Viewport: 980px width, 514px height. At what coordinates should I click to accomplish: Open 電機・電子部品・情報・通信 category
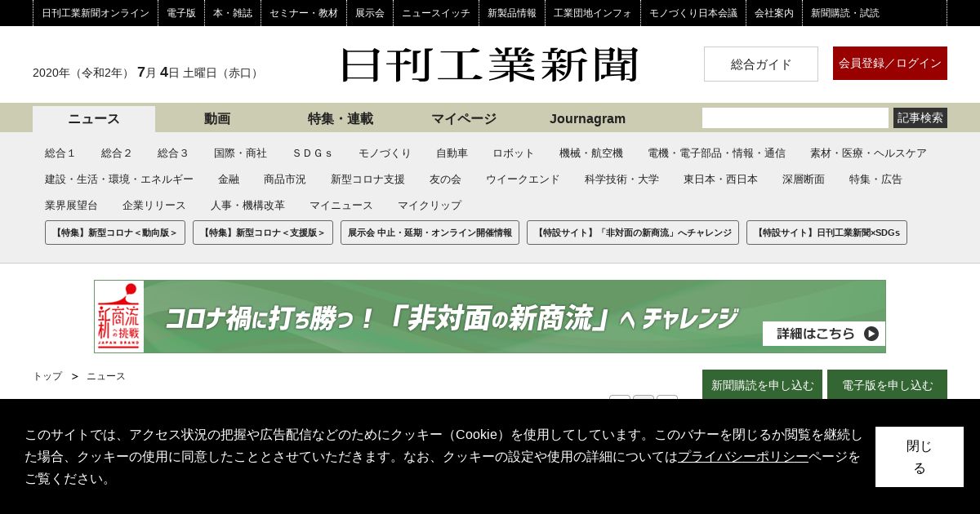point(716,153)
